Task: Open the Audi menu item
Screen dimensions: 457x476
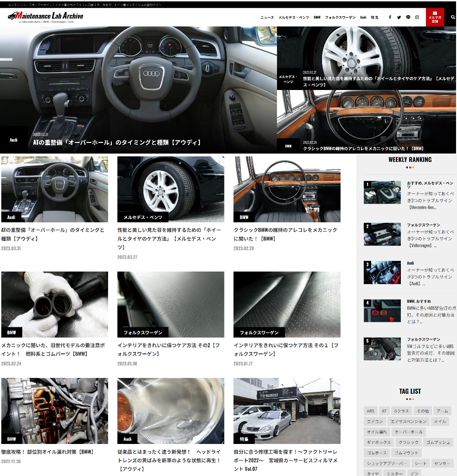Action: [363, 17]
